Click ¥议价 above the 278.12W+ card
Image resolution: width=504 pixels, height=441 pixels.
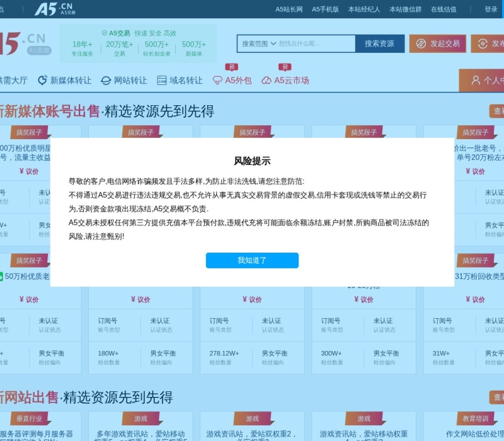click(252, 300)
